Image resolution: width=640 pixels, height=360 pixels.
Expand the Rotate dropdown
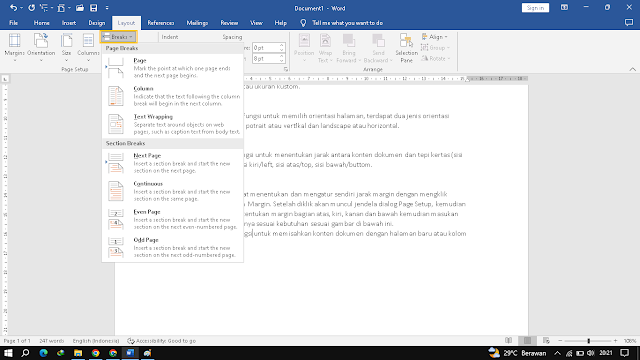(436, 59)
